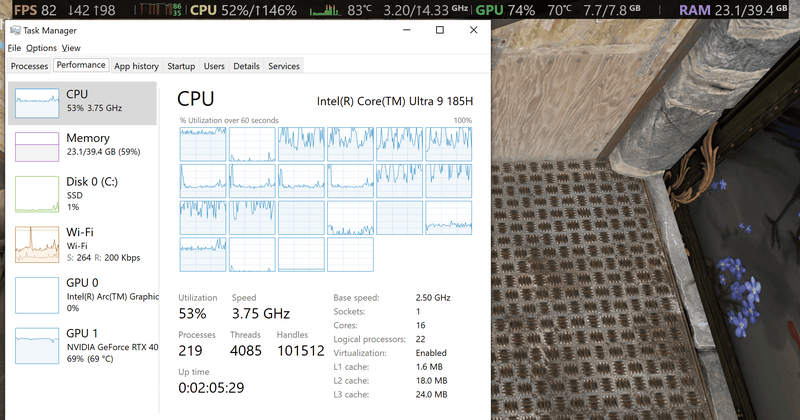
Task: Click the Logical processors 22 value
Action: point(420,339)
